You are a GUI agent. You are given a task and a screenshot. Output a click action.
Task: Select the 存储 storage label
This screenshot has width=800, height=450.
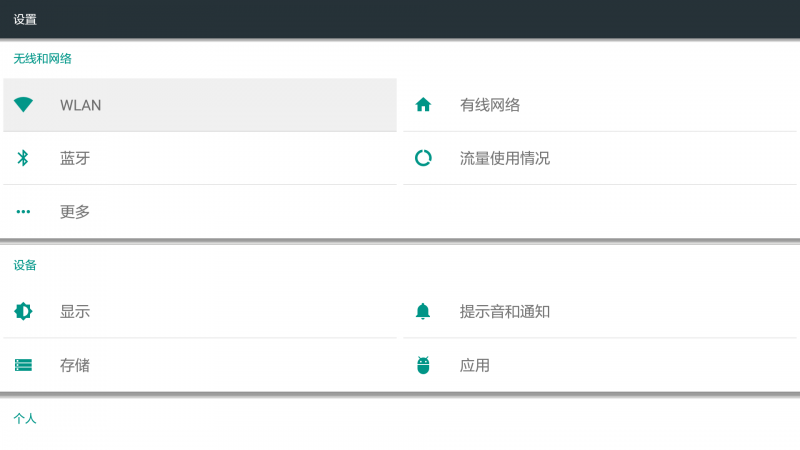[x=75, y=365]
